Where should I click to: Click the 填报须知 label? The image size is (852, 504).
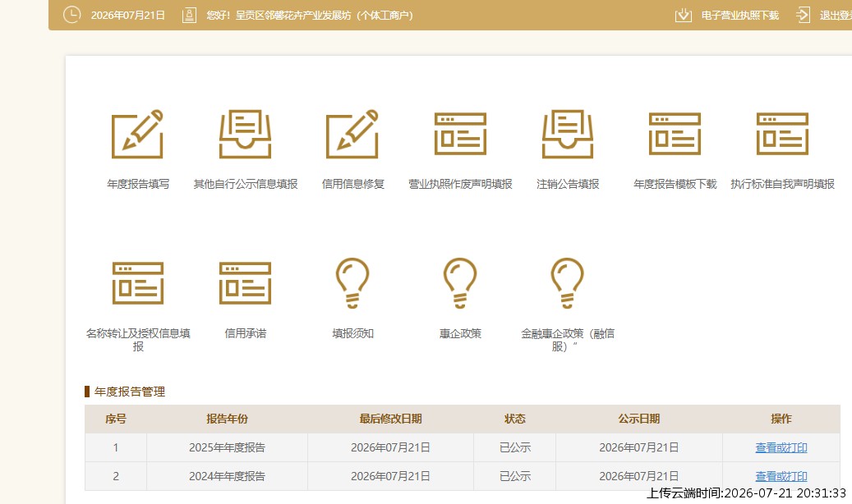(x=353, y=333)
